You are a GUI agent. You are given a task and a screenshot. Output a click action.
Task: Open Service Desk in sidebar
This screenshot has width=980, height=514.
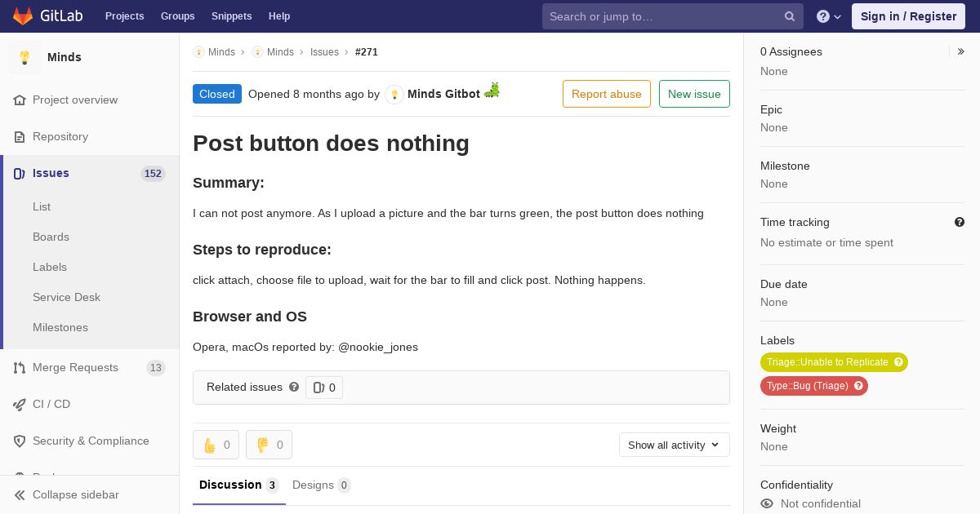point(66,297)
